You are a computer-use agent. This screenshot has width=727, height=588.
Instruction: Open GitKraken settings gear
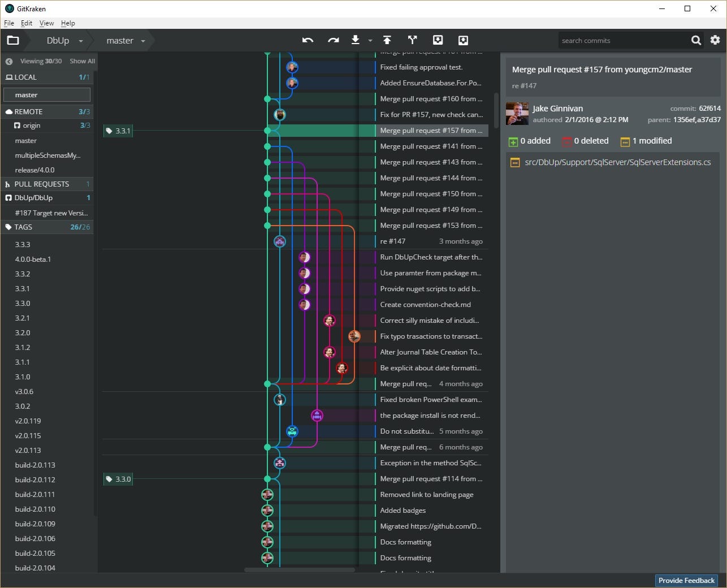pos(715,40)
